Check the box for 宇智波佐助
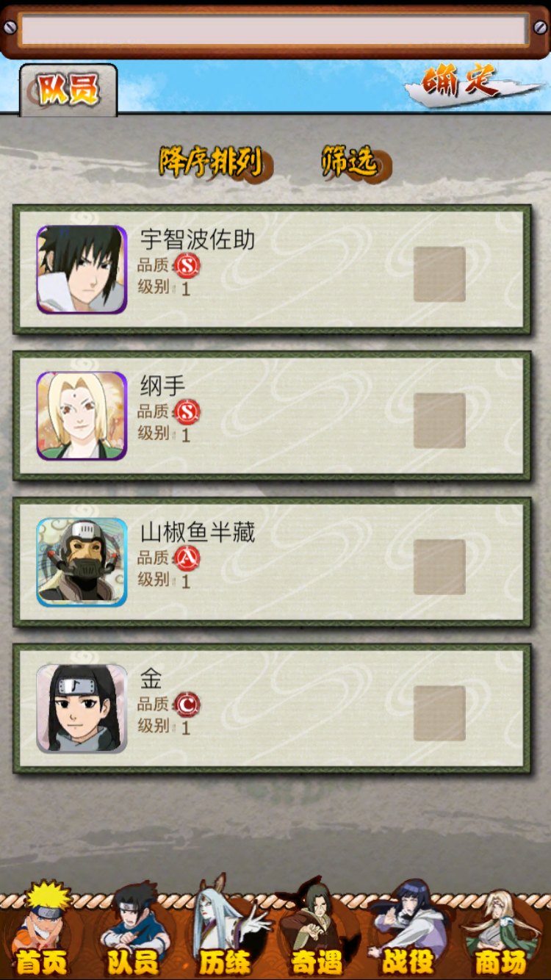The image size is (551, 980). point(439,274)
